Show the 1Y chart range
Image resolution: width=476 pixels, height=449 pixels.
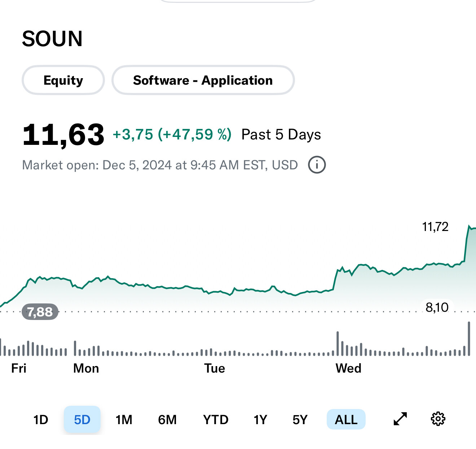point(260,420)
